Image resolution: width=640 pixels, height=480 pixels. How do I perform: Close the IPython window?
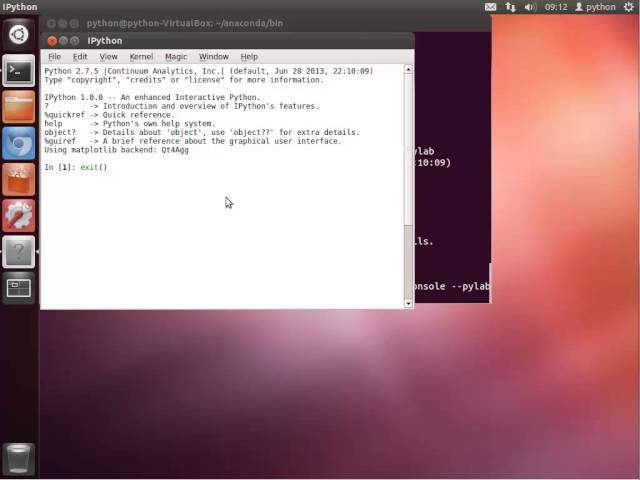[52, 41]
